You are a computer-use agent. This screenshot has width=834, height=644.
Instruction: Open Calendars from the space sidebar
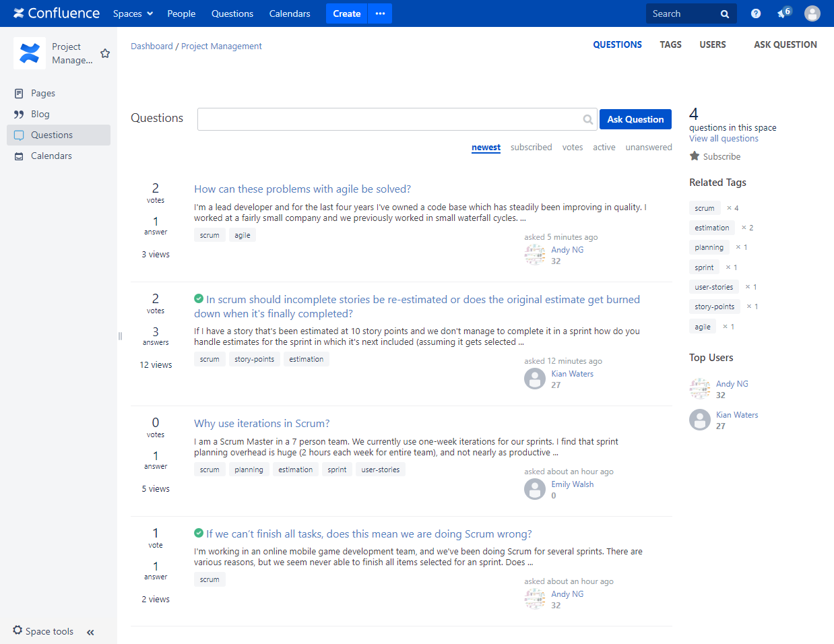click(51, 156)
